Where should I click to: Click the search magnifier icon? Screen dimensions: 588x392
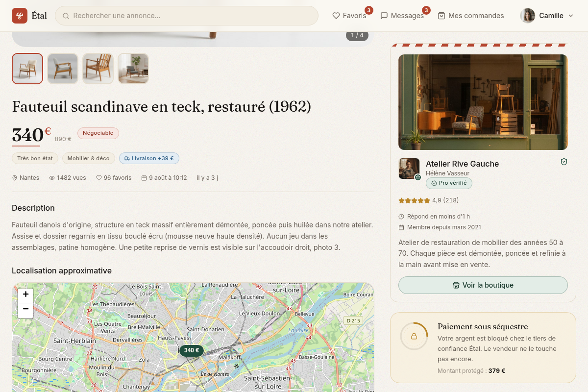(x=66, y=16)
